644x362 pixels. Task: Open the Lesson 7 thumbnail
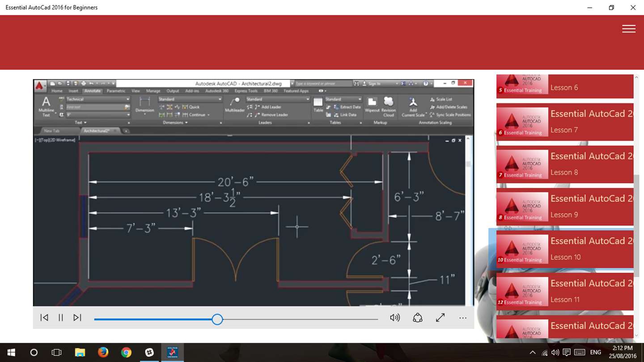click(x=522, y=122)
